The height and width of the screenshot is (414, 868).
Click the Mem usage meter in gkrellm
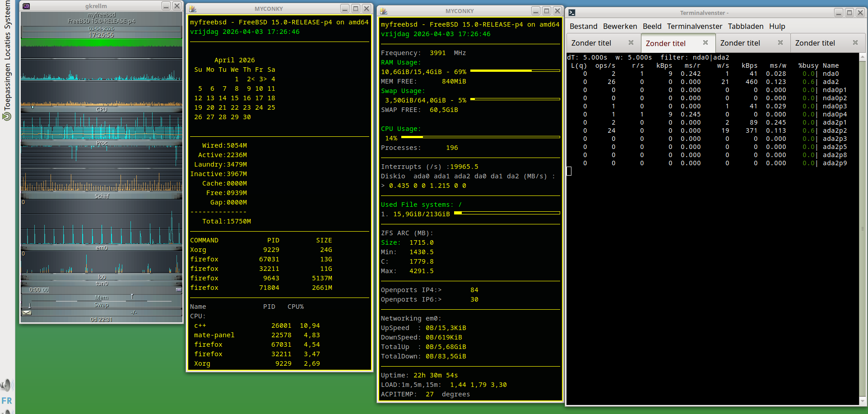click(x=102, y=298)
